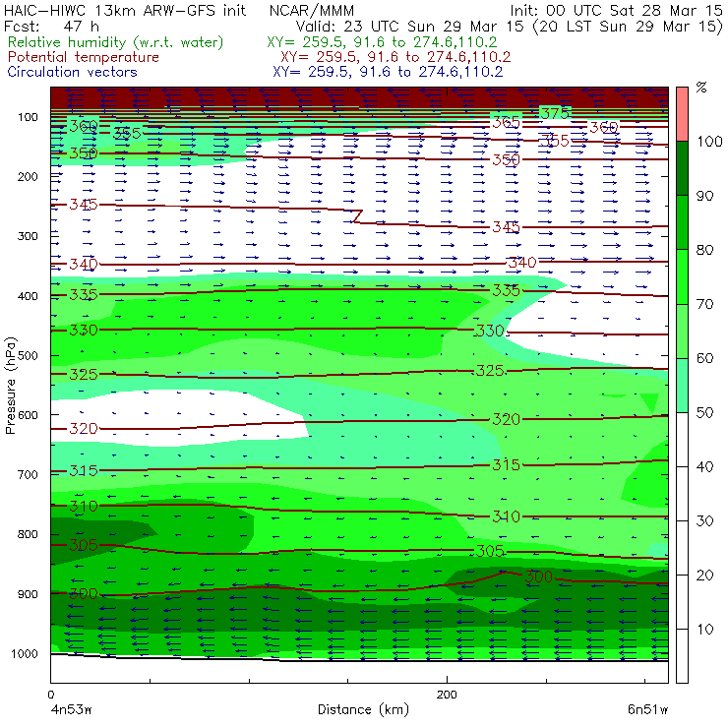This screenshot has height=728, width=728.
Task: Click the red XY= 259.5, 91.6 coordinates line
Action: coord(395,57)
